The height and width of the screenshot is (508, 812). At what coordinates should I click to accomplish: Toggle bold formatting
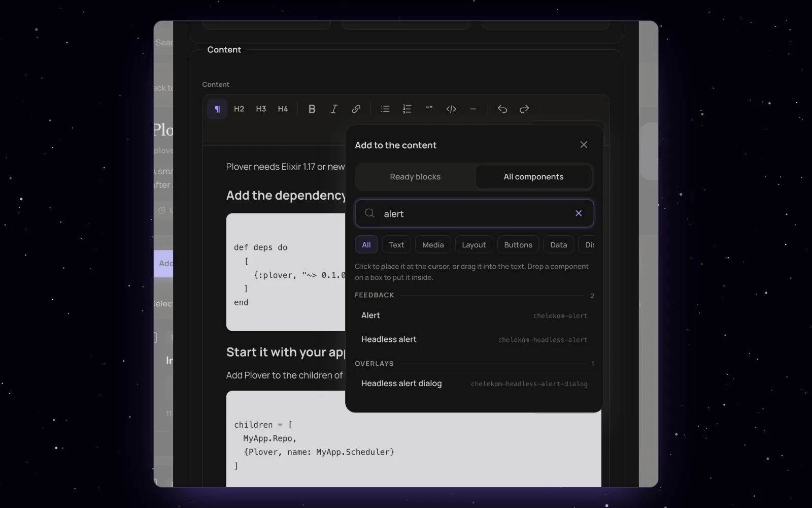tap(312, 109)
